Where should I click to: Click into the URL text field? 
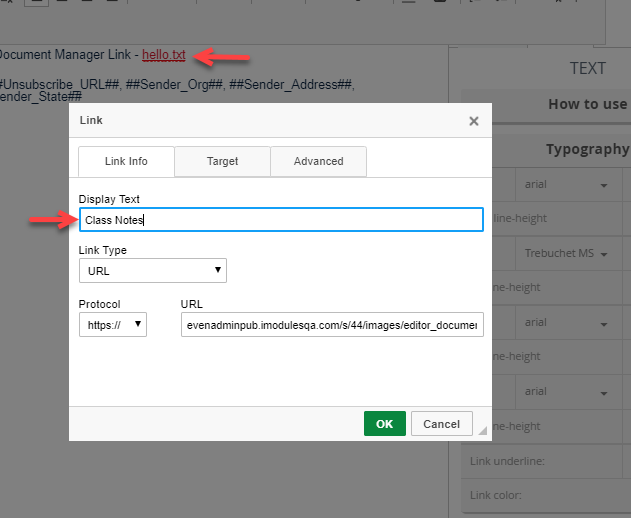coord(332,325)
